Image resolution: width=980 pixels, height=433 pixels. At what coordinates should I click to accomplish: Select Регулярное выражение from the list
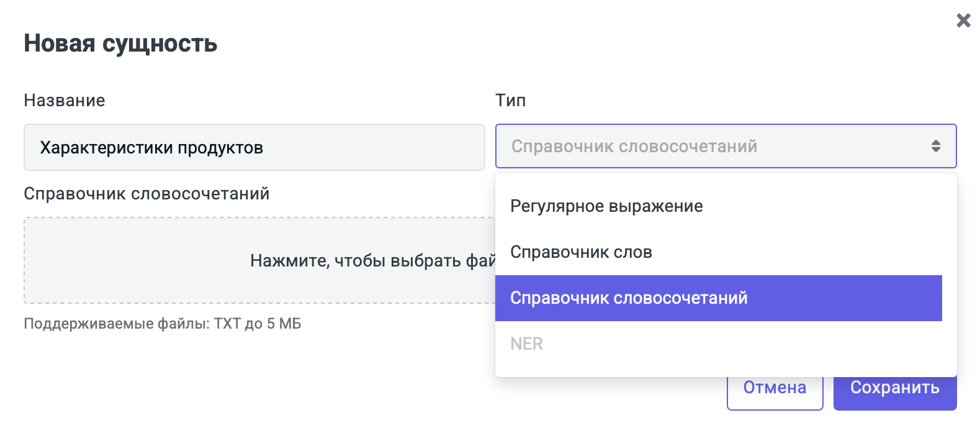606,206
